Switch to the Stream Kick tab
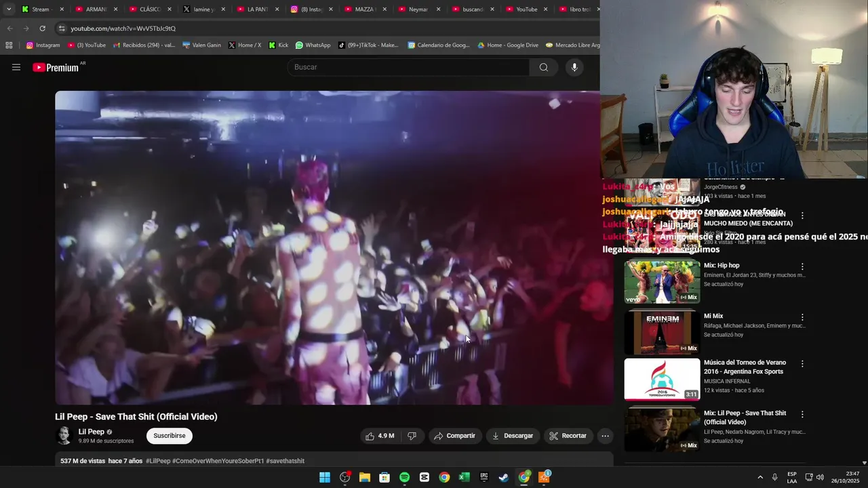 (43, 9)
